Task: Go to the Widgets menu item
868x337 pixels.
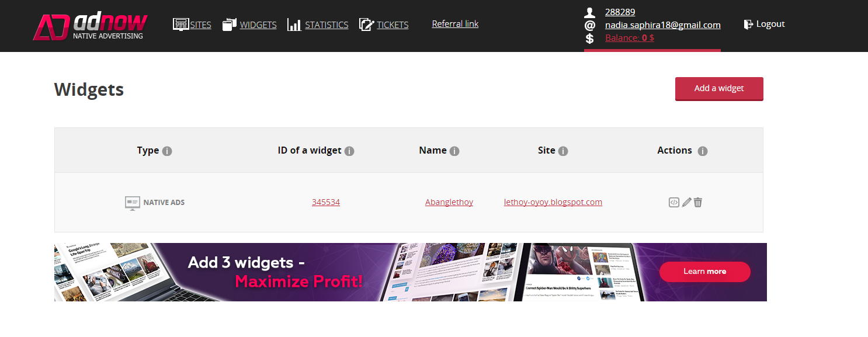Action: (249, 25)
